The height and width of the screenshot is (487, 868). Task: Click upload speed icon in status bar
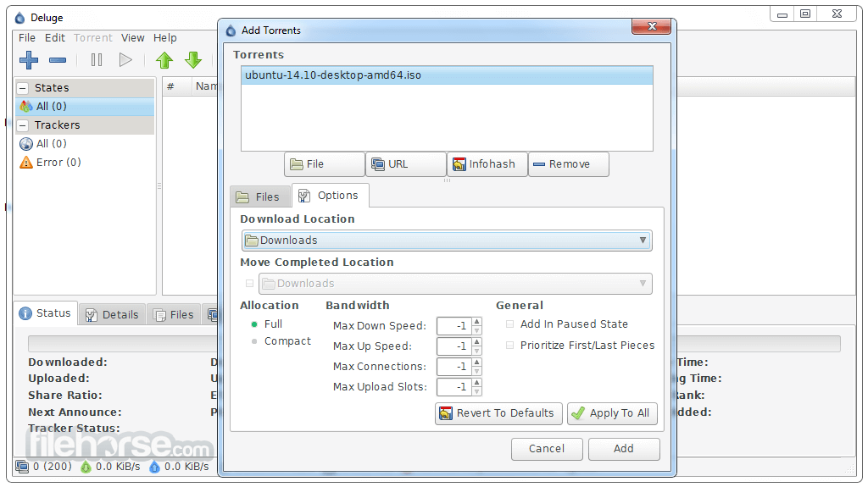pos(154,467)
